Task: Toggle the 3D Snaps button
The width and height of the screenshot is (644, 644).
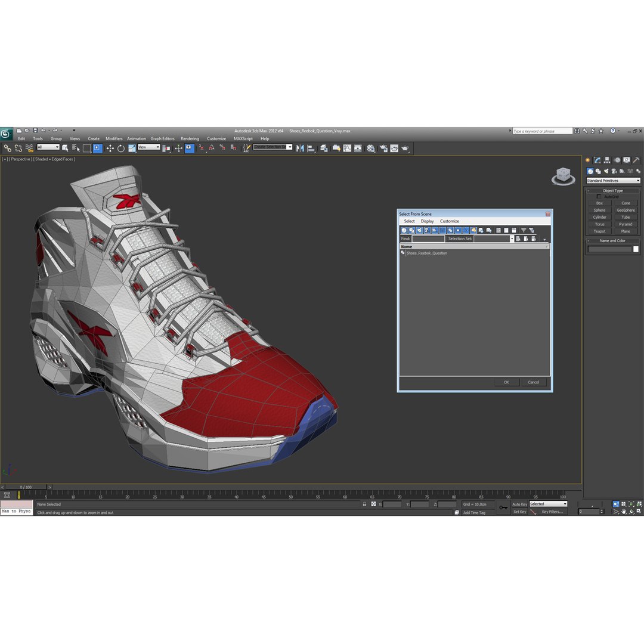Action: 201,148
